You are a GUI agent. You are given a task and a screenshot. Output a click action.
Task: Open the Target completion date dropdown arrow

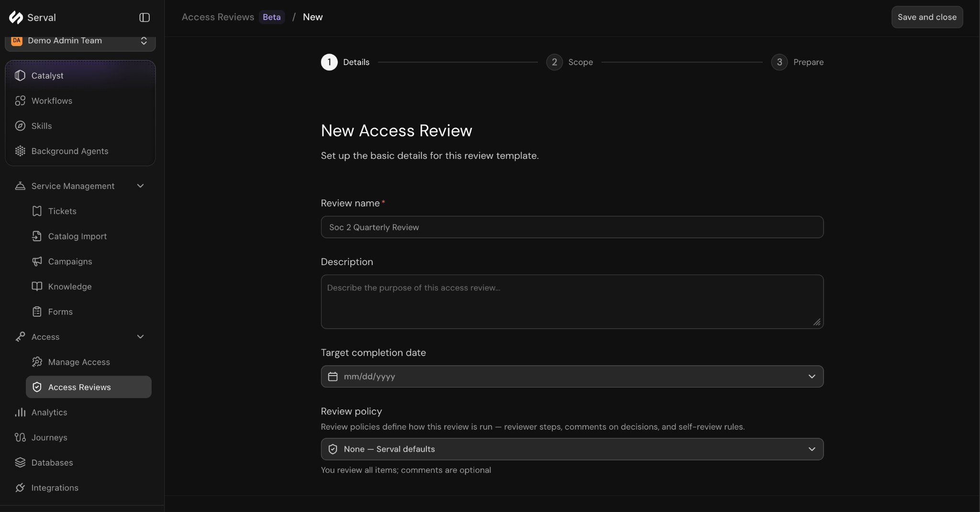812,377
